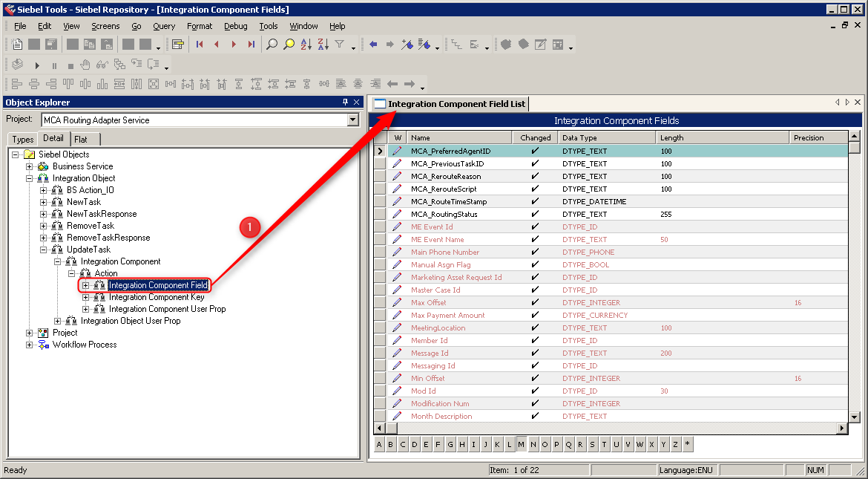The height and width of the screenshot is (479, 868).
Task: Select the Sort Descending toolbar icon
Action: coord(323,44)
